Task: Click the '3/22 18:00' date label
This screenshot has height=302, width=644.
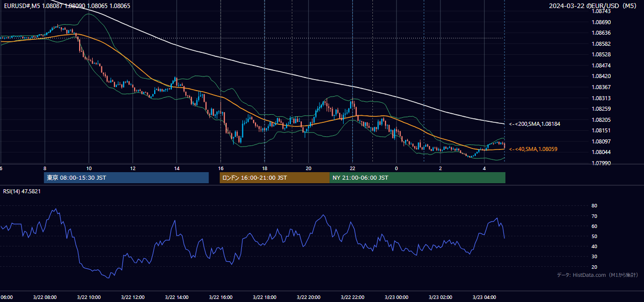Action: point(265,297)
